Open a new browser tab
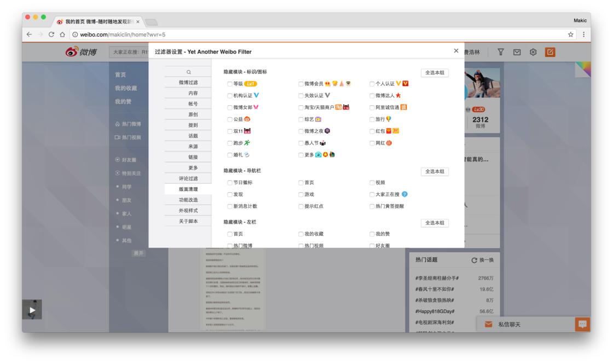Image resolution: width=613 pixels, height=364 pixels. (151, 22)
